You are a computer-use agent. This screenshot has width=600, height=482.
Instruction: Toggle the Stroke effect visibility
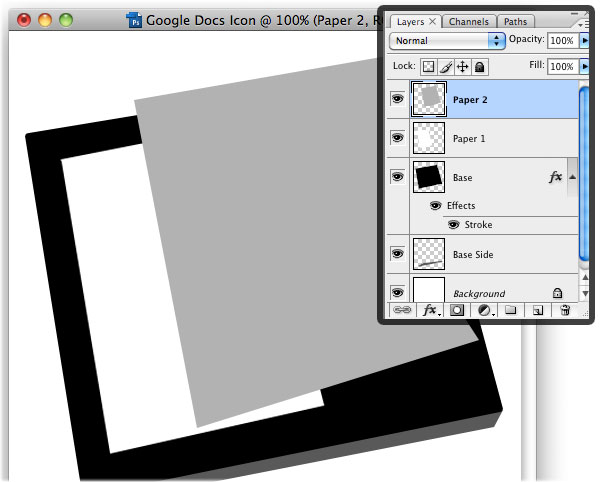coord(453,225)
